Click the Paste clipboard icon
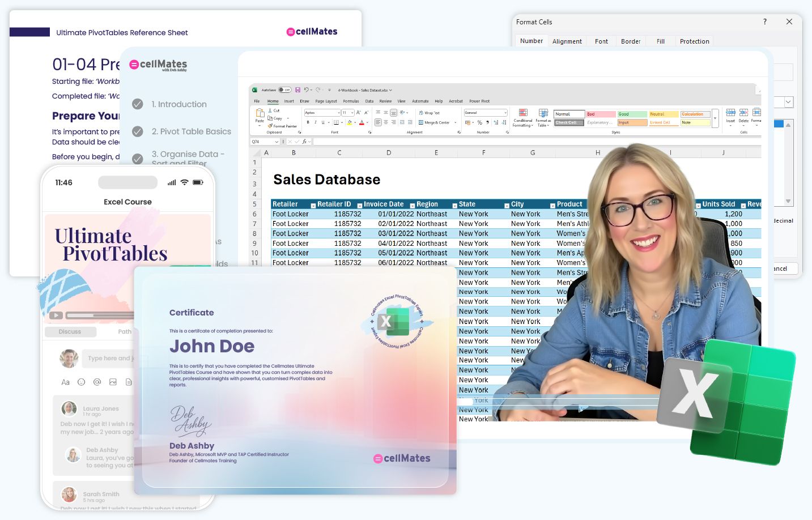The width and height of the screenshot is (812, 520). [260, 113]
